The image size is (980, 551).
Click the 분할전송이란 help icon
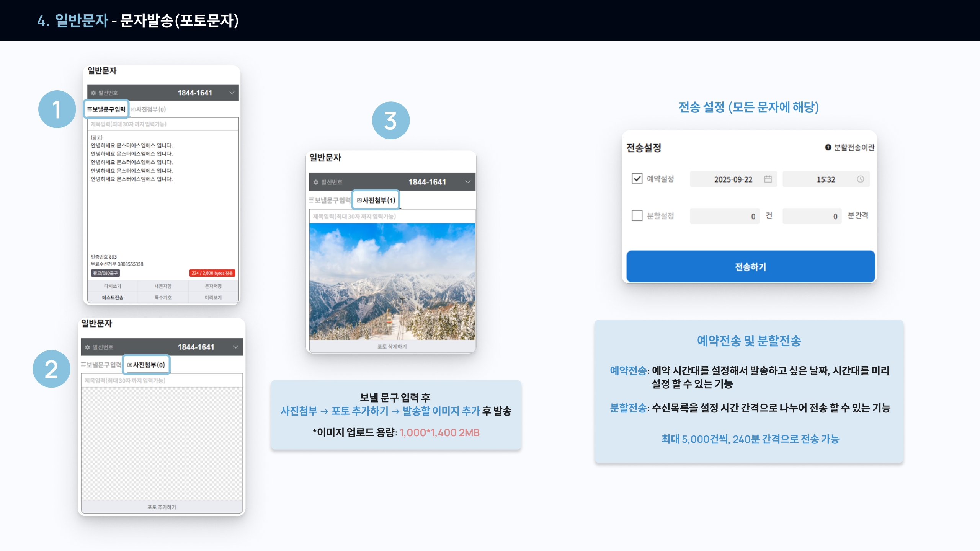coord(828,147)
